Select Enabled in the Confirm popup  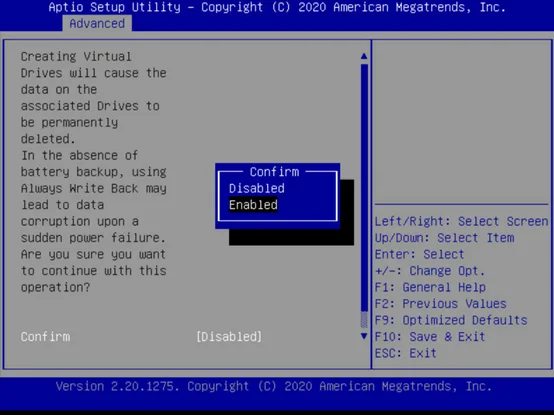click(x=253, y=205)
